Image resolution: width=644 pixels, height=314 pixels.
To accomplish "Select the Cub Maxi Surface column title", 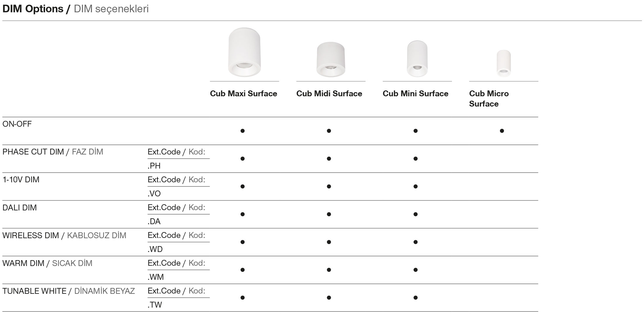I will tap(244, 94).
